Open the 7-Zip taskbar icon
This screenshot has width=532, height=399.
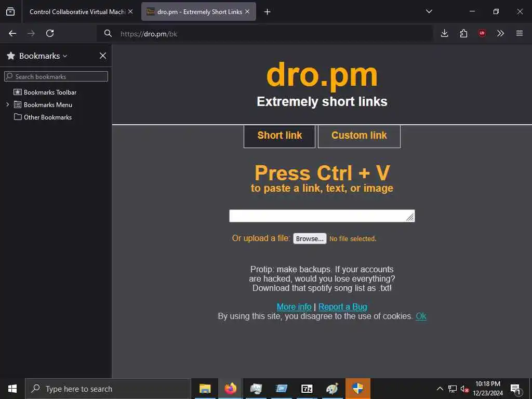(x=307, y=389)
